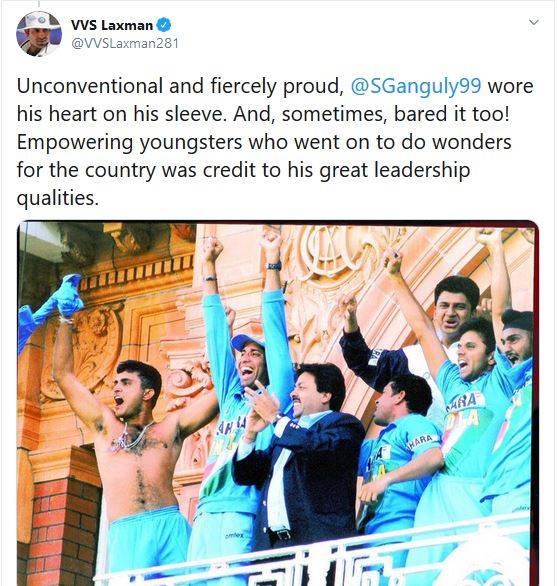
Task: Click the white balcony railing in photo
Action: coord(314,557)
